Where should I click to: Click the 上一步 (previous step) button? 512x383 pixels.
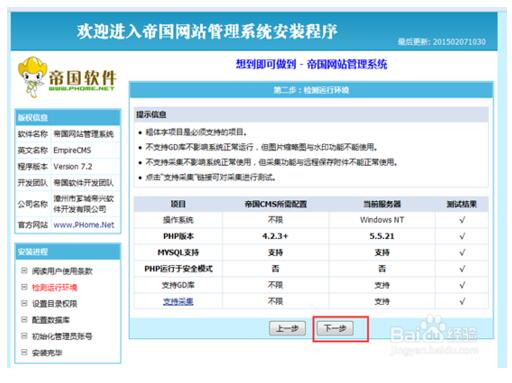click(287, 329)
